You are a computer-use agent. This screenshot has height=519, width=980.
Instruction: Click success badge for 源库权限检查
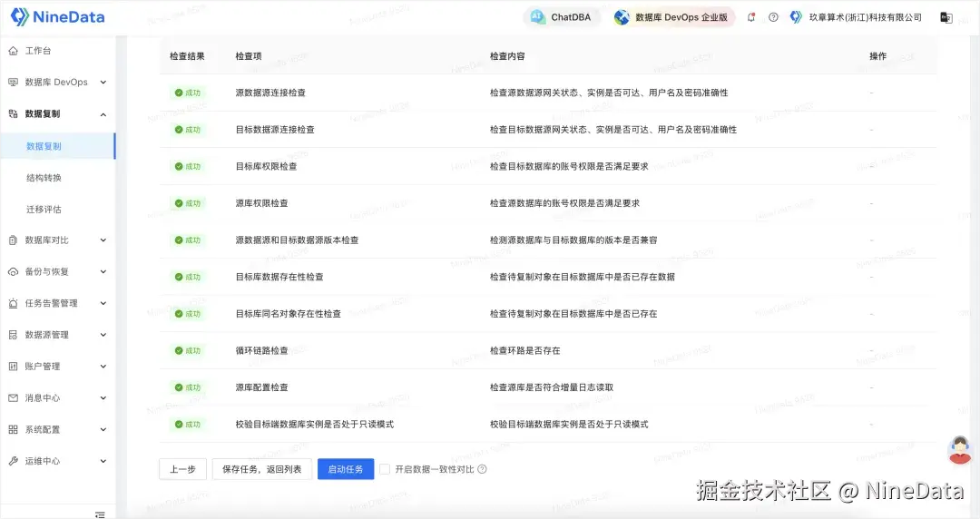pyautogui.click(x=188, y=203)
